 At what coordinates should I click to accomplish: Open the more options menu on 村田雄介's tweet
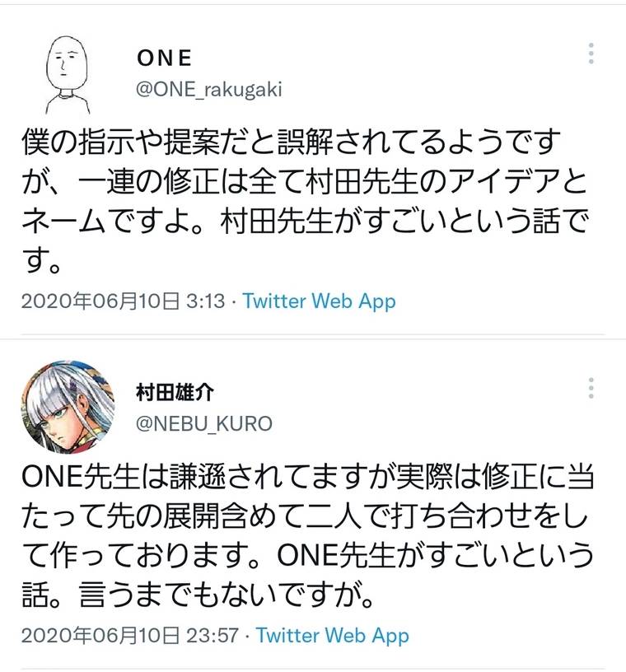[591, 387]
